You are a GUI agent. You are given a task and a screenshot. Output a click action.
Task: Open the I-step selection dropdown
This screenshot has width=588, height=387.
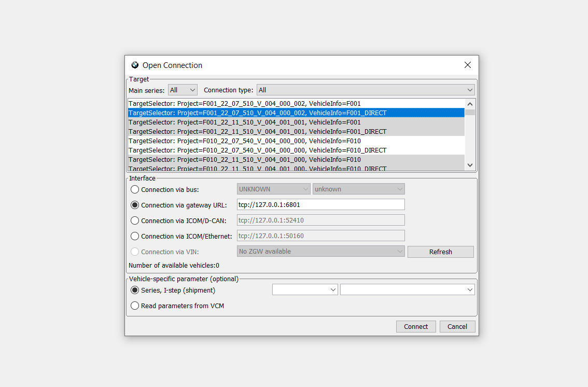coord(407,289)
